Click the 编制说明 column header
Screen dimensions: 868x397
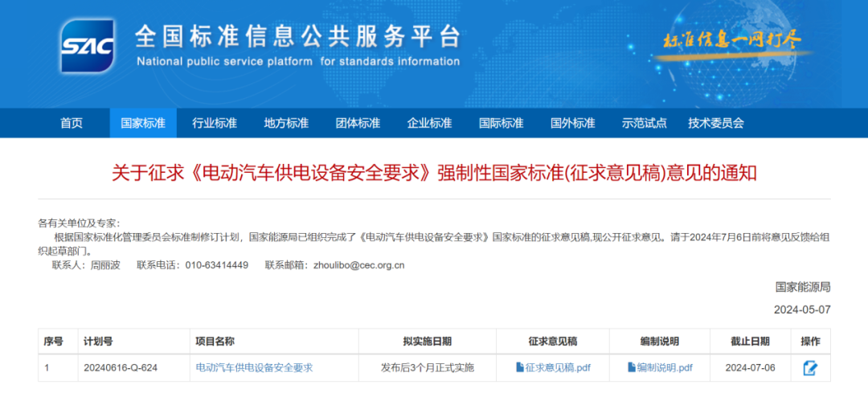[660, 342]
